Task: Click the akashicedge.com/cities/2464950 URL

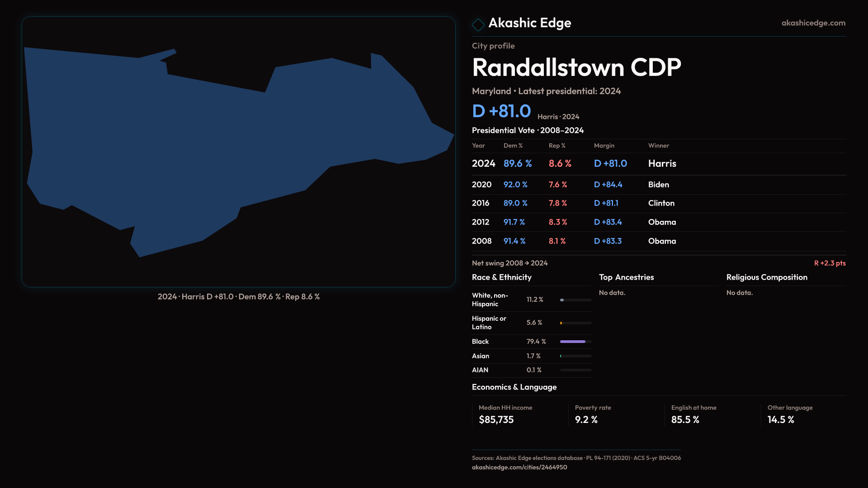Action: click(x=519, y=467)
